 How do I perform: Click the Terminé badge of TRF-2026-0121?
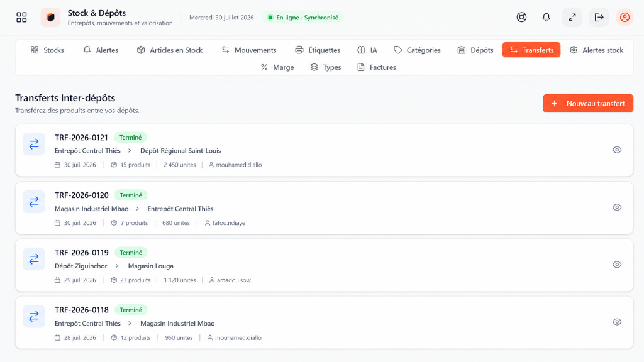(x=131, y=138)
